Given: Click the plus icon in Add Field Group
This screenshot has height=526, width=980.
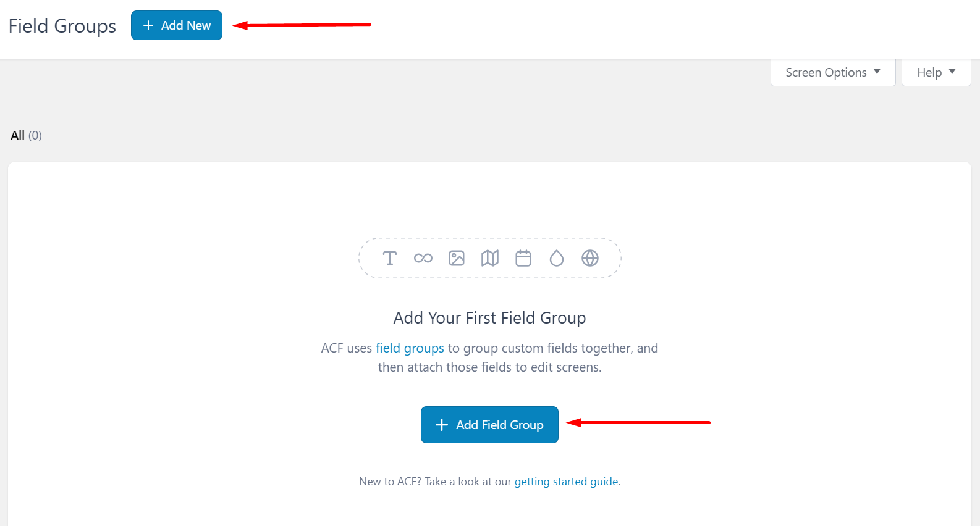Looking at the screenshot, I should (x=441, y=425).
